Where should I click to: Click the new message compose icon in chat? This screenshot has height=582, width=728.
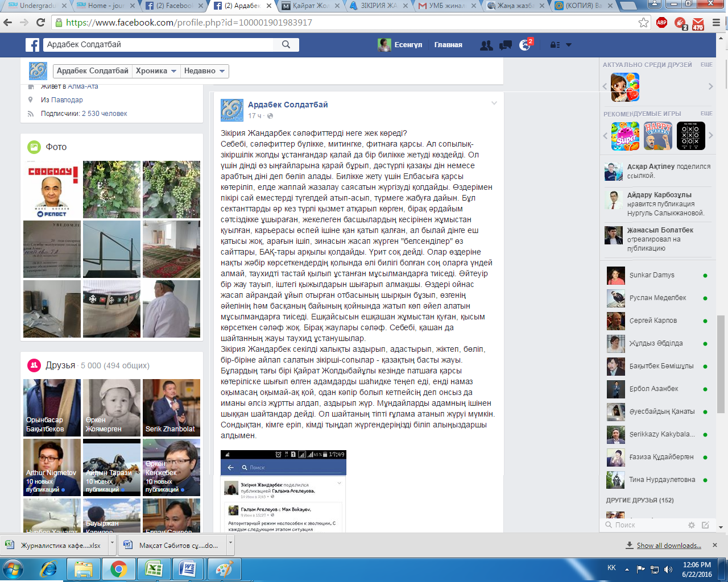(705, 525)
